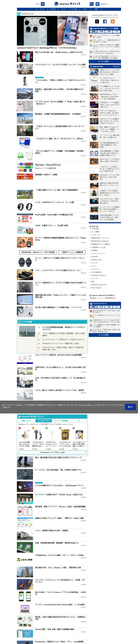The height and width of the screenshot is (644, 138).
Task: Open PICK UP YouTubeはじめました link
Action: pos(99,275)
